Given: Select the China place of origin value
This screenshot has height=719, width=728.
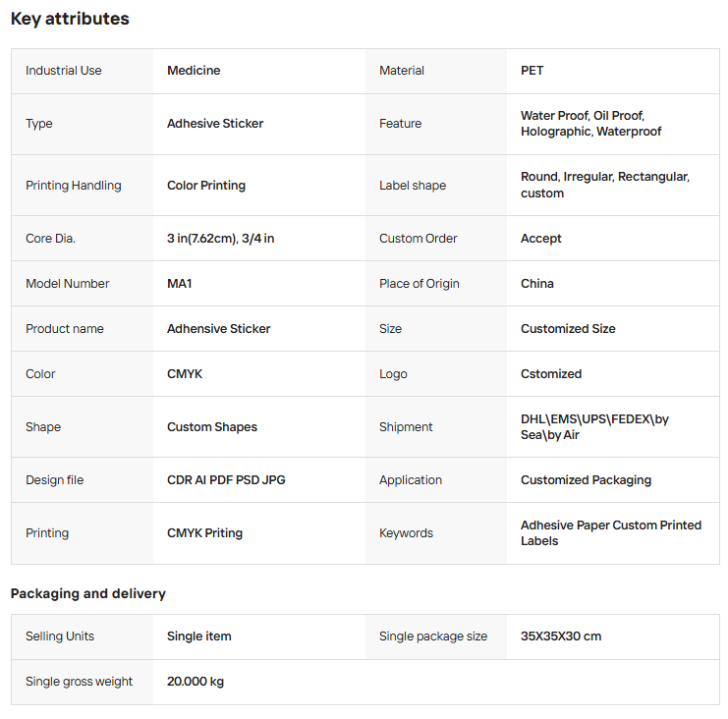Looking at the screenshot, I should coord(537,284).
